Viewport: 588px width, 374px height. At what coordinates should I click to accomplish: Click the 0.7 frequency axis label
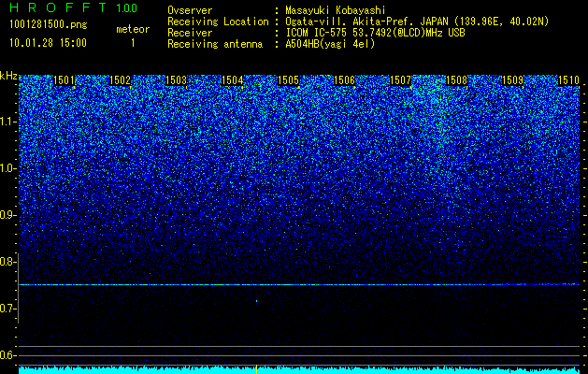click(x=7, y=309)
